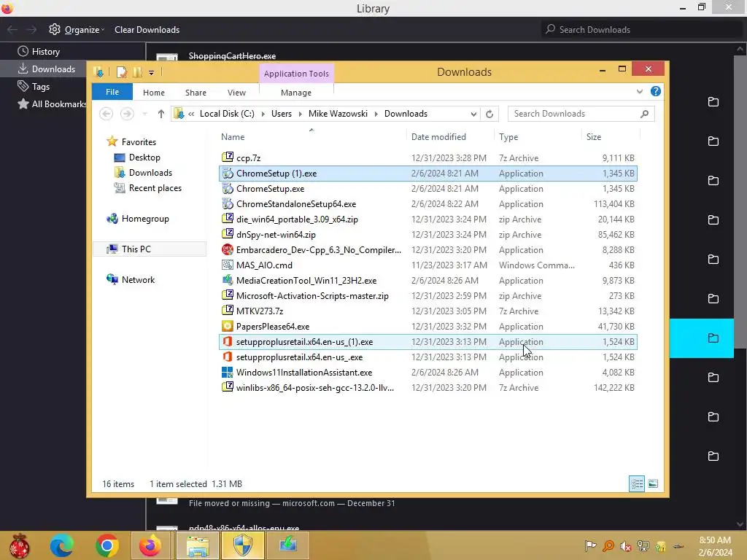The height and width of the screenshot is (560, 747).
Task: Open the Manage ribbon tab
Action: [296, 93]
